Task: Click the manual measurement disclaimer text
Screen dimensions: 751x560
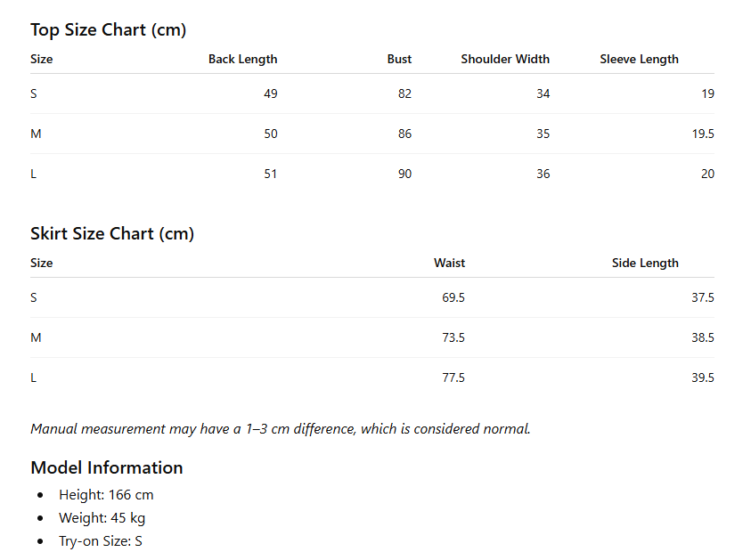Action: click(x=281, y=429)
